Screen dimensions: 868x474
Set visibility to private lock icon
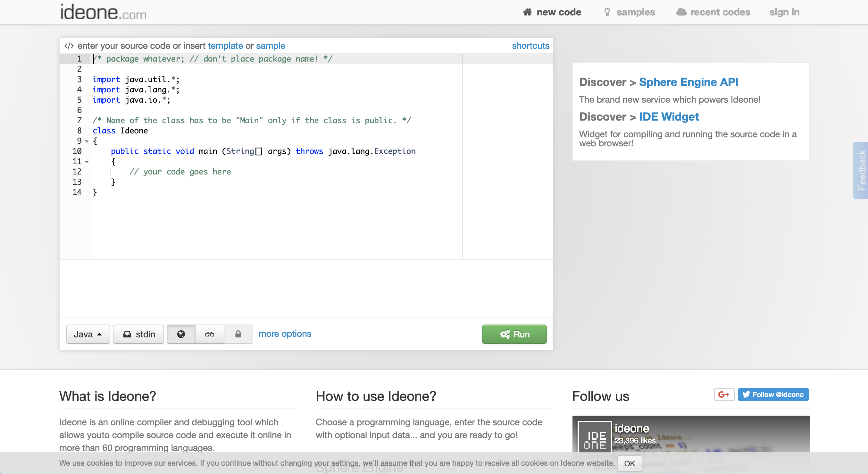(238, 334)
